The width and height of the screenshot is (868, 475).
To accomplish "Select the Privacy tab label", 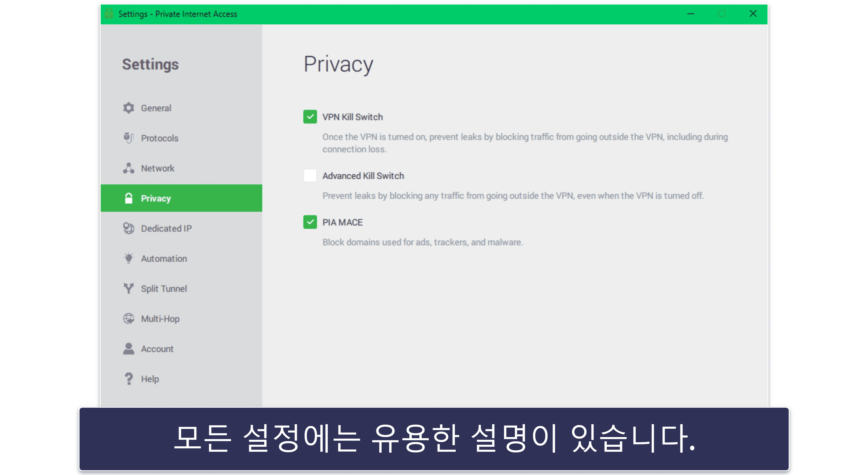I will [156, 199].
